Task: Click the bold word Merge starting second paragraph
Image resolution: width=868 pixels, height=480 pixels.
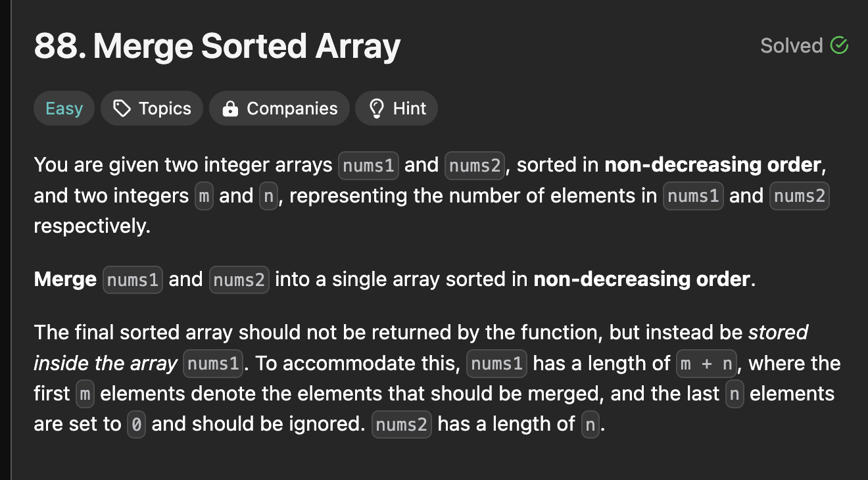Action: click(65, 279)
